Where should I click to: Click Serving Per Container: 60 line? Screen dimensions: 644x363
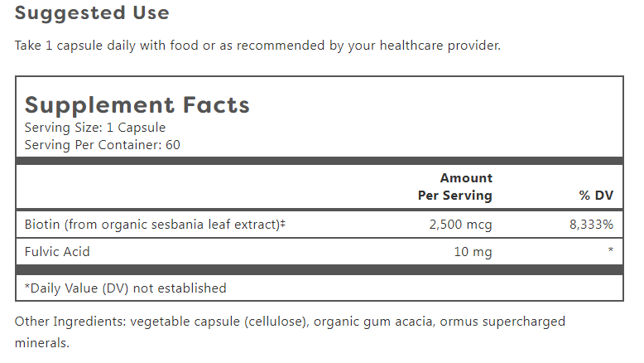pyautogui.click(x=103, y=145)
